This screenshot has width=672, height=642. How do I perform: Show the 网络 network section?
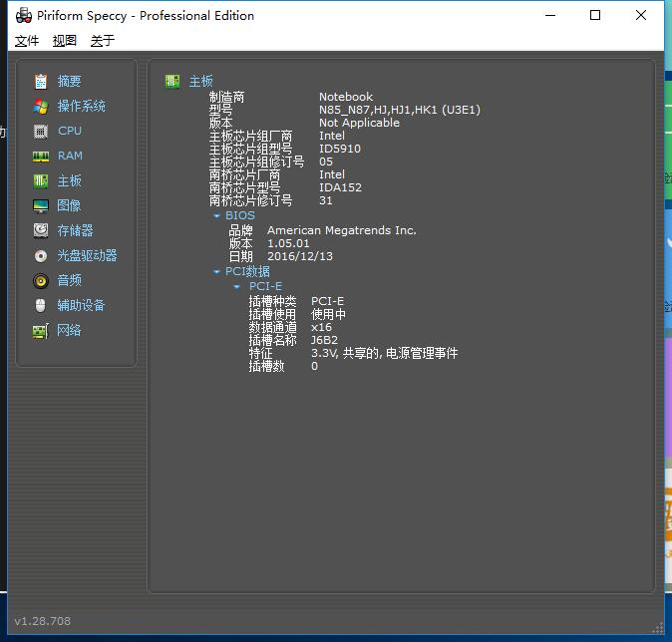pyautogui.click(x=69, y=330)
